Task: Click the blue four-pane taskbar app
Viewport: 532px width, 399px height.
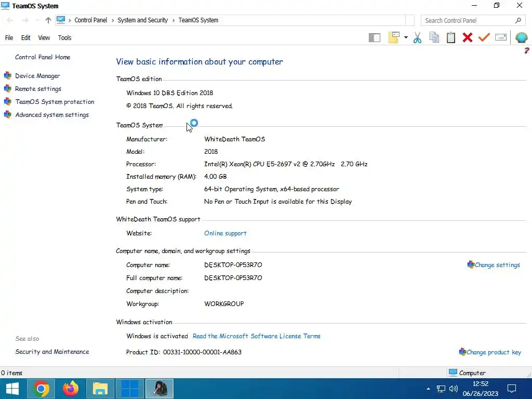Action: [x=129, y=389]
